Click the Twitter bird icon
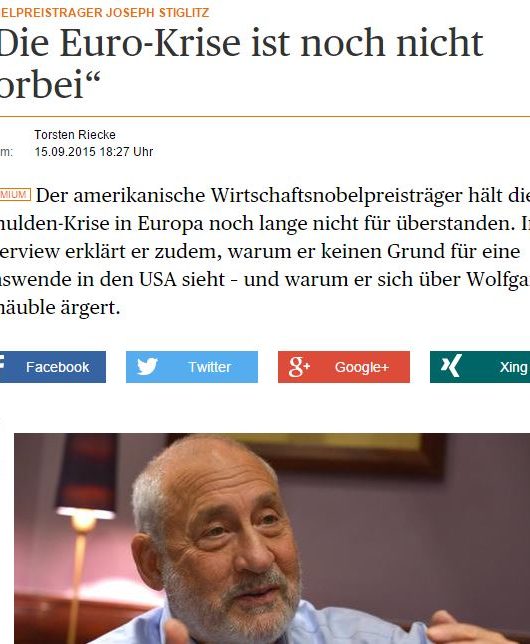This screenshot has width=530, height=644. pyautogui.click(x=147, y=366)
